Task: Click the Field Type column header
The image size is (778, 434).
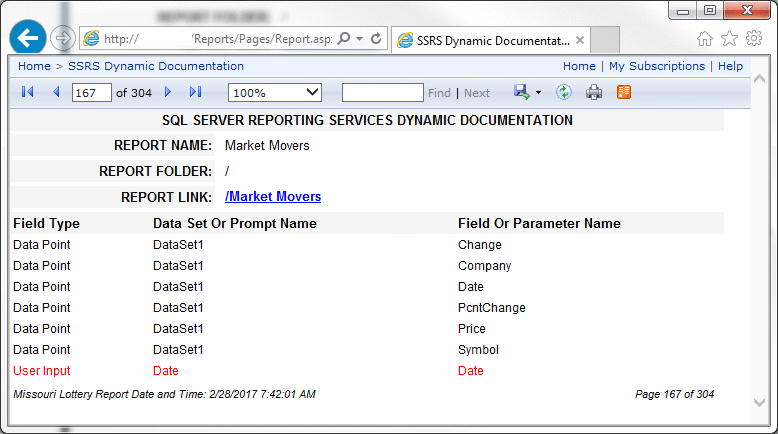Action: click(46, 224)
